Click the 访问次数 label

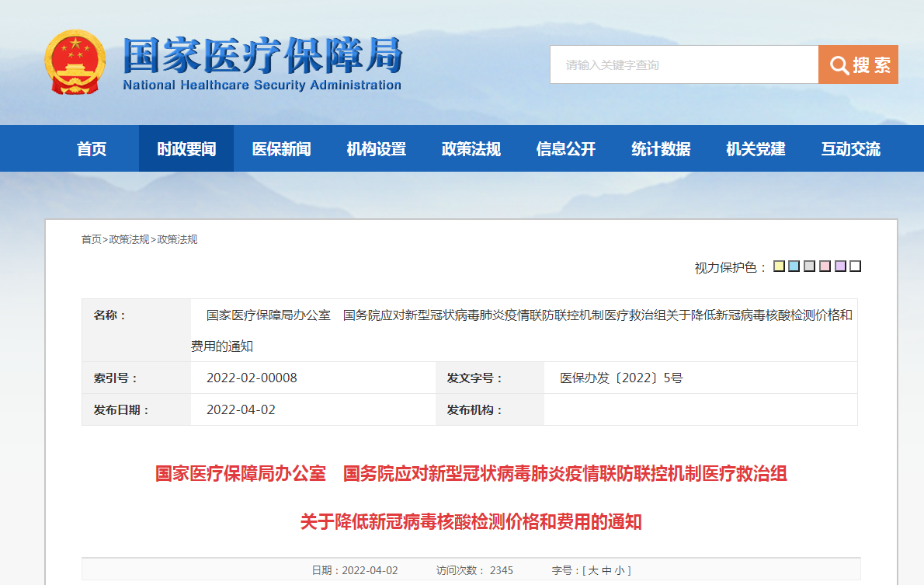pyautogui.click(x=460, y=570)
